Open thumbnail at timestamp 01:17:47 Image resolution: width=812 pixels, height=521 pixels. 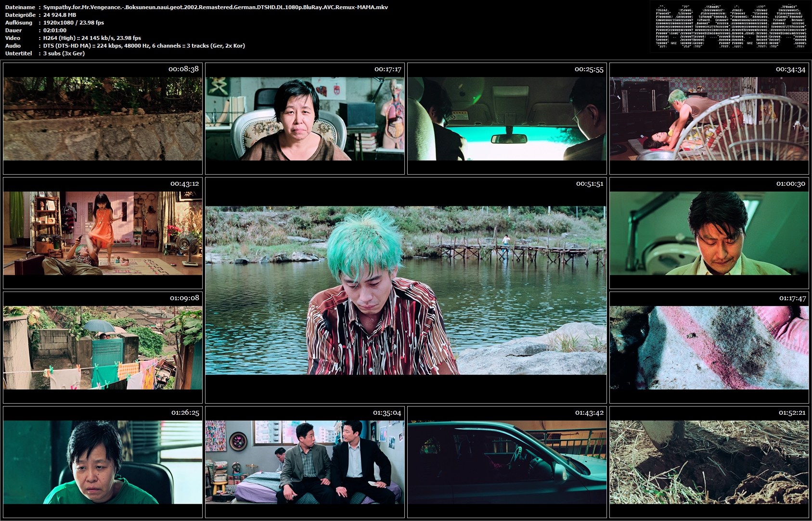(x=709, y=347)
